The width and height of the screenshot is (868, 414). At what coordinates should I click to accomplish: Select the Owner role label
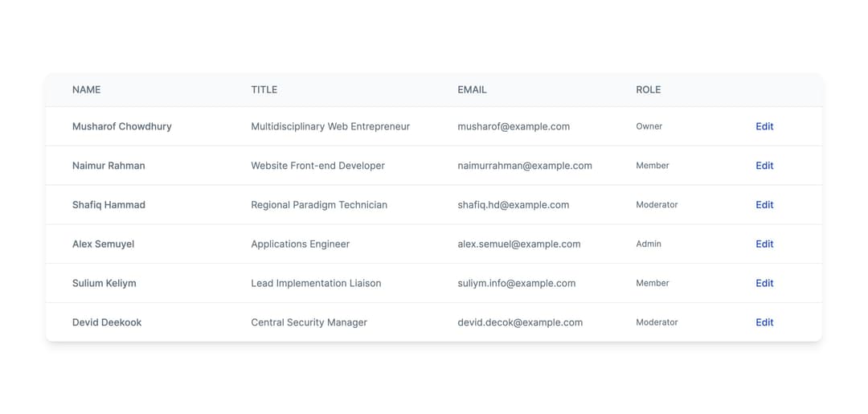click(x=649, y=126)
